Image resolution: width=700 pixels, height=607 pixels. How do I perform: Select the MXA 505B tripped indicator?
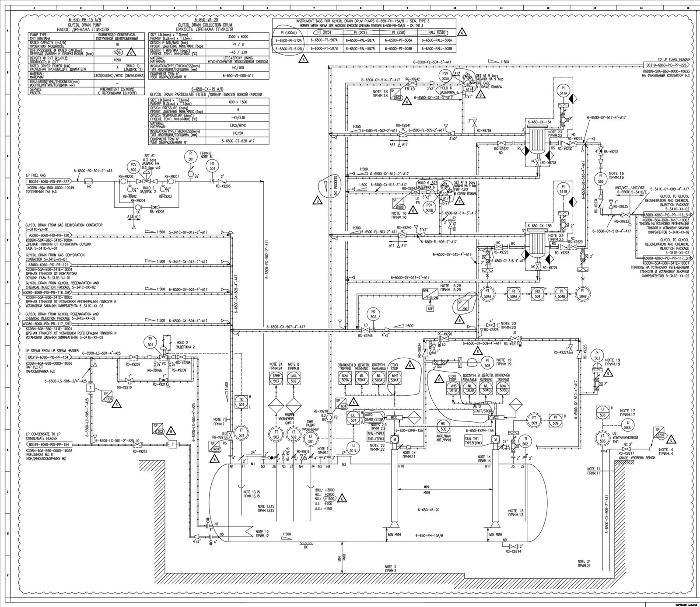click(503, 388)
